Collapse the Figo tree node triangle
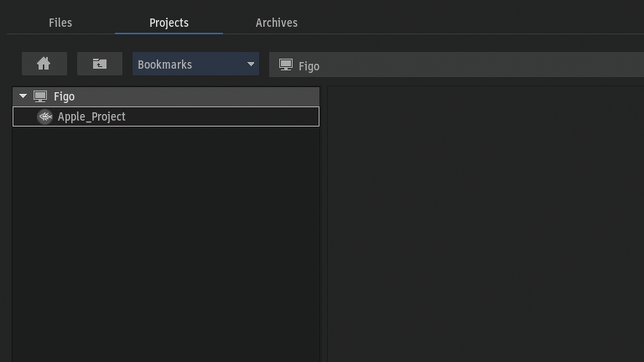Image resolution: width=644 pixels, height=362 pixels. click(23, 96)
